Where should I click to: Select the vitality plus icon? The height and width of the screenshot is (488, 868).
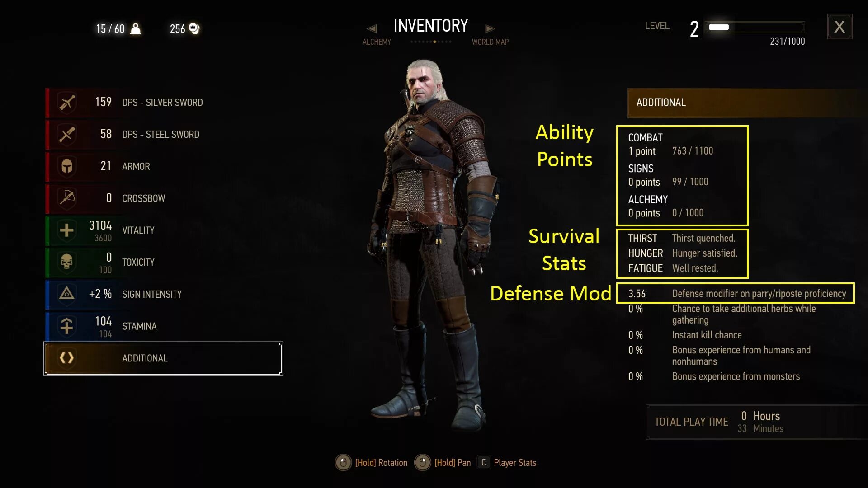click(67, 230)
